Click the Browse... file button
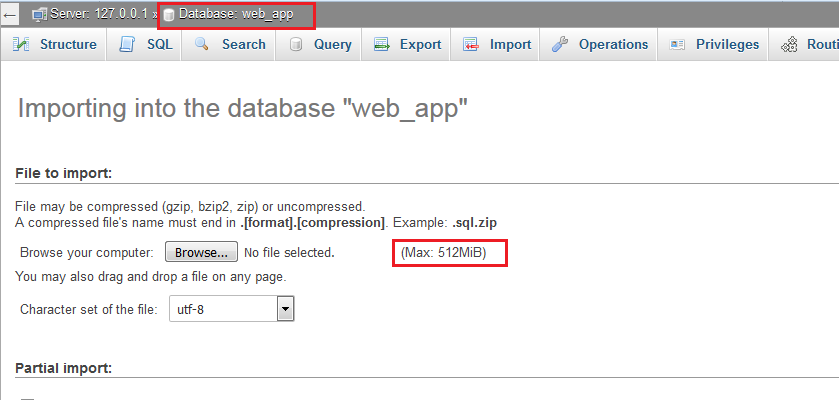The height and width of the screenshot is (400, 839). point(201,252)
